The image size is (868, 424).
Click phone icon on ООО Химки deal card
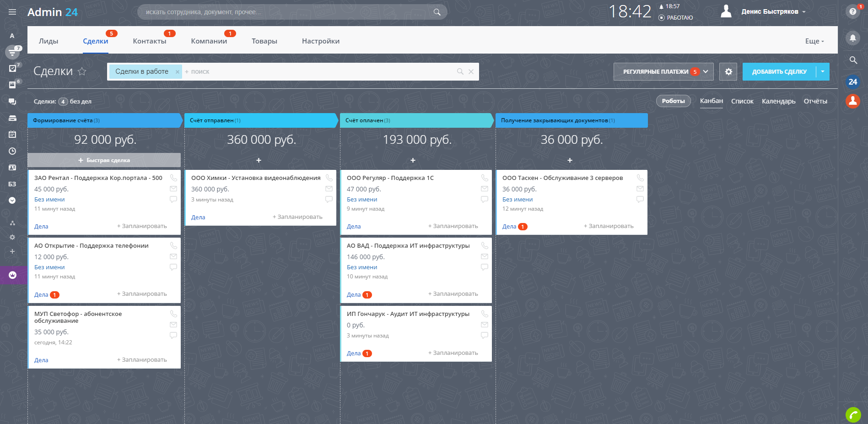pyautogui.click(x=329, y=178)
